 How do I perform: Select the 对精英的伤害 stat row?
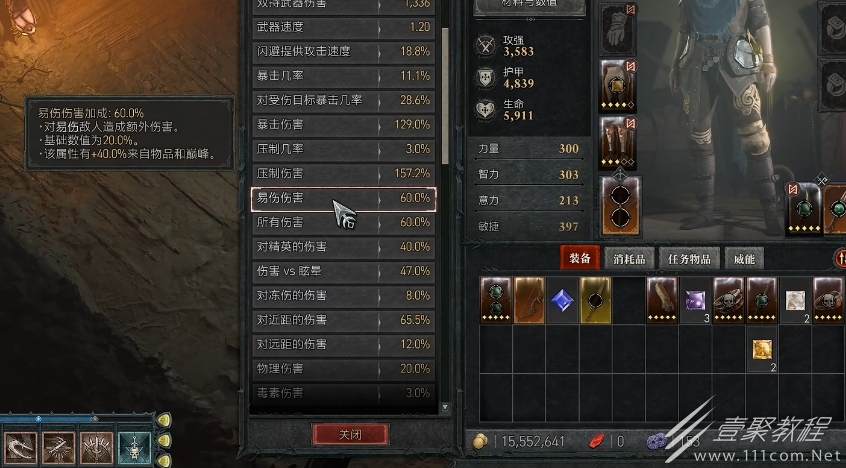[x=344, y=247]
